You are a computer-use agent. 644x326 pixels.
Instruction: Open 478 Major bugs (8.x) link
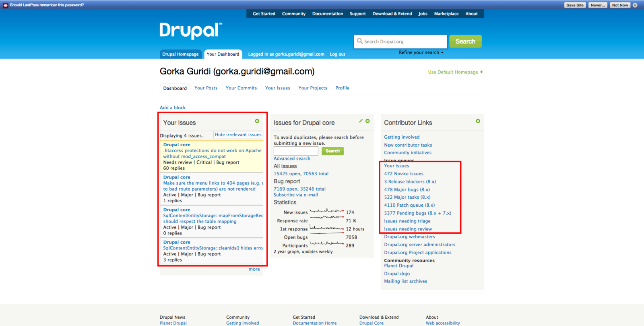point(407,189)
